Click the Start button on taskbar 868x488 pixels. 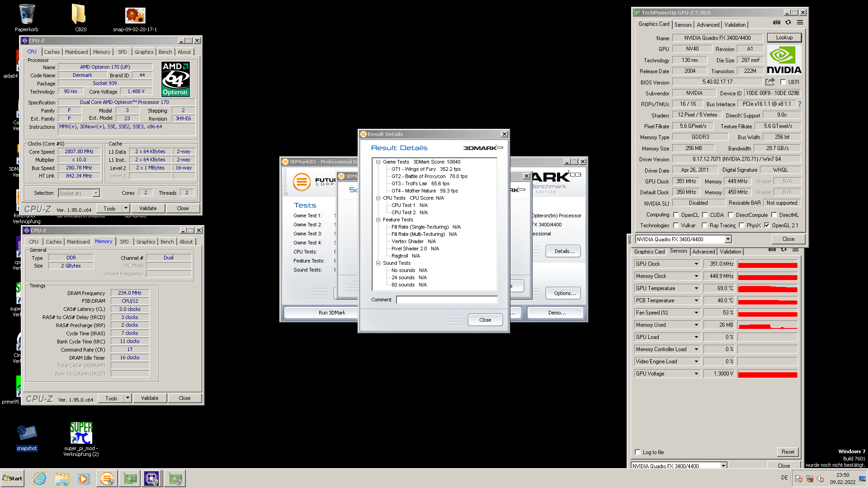(12, 479)
